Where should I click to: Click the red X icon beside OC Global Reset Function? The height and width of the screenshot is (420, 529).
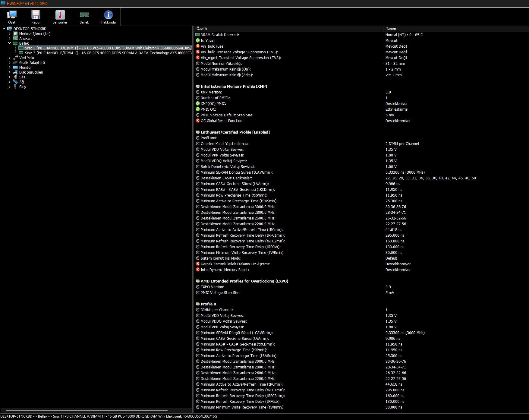pyautogui.click(x=198, y=121)
